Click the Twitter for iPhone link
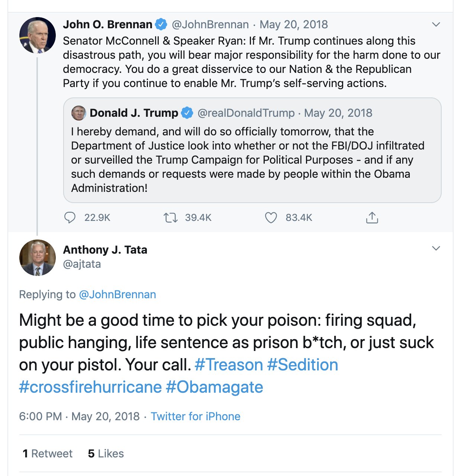Viewport: 461px width, 476px height. (196, 416)
